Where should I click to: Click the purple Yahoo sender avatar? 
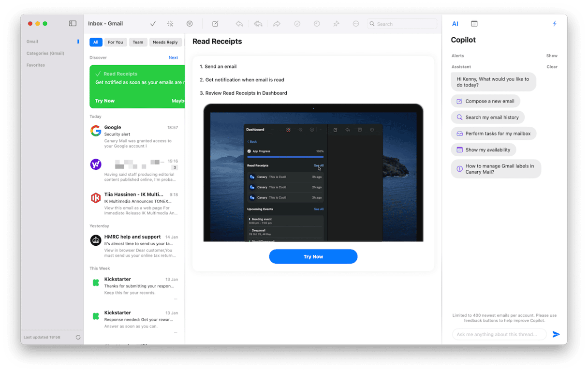click(x=96, y=164)
